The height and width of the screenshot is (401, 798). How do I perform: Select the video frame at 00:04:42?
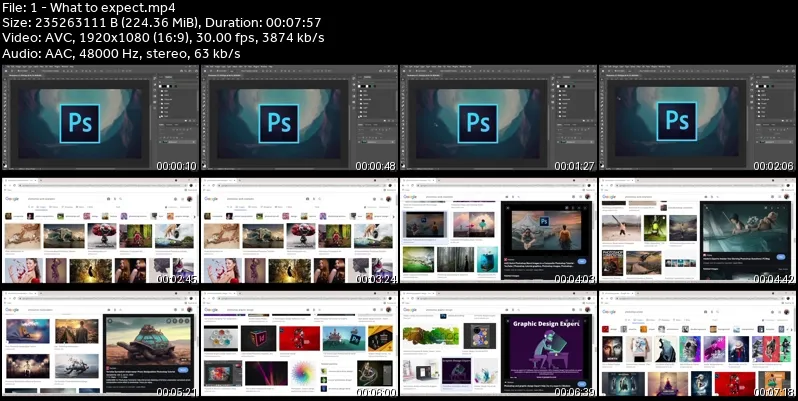(697, 231)
